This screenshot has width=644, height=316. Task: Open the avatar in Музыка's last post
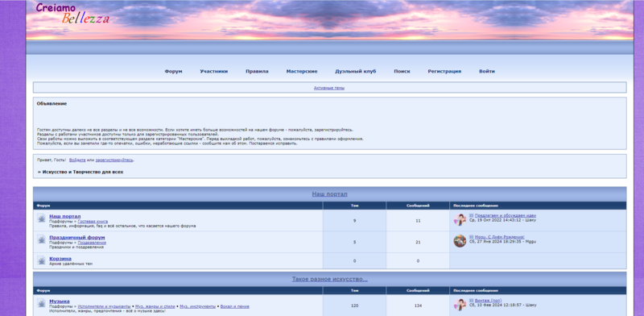[x=460, y=305]
